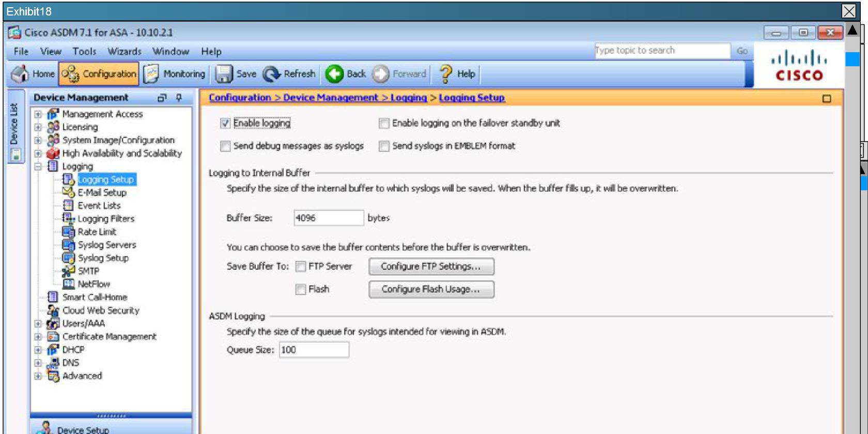Click the Licensing tree icon

coord(53,127)
